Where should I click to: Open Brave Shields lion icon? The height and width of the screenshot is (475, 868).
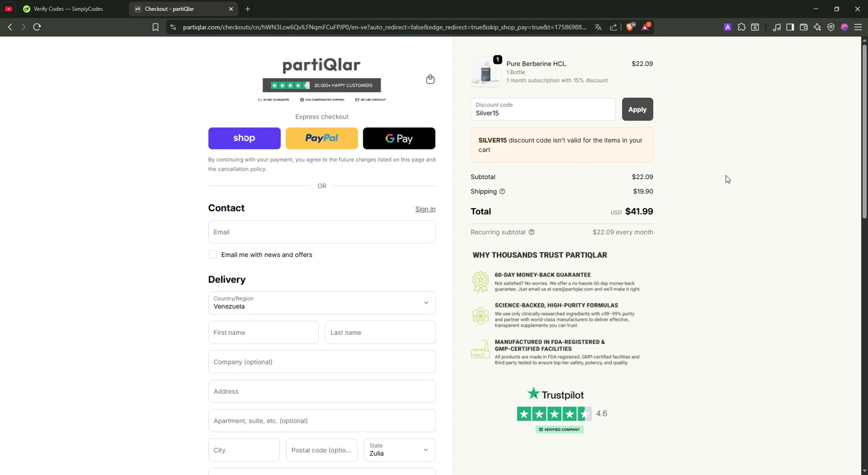(x=630, y=27)
